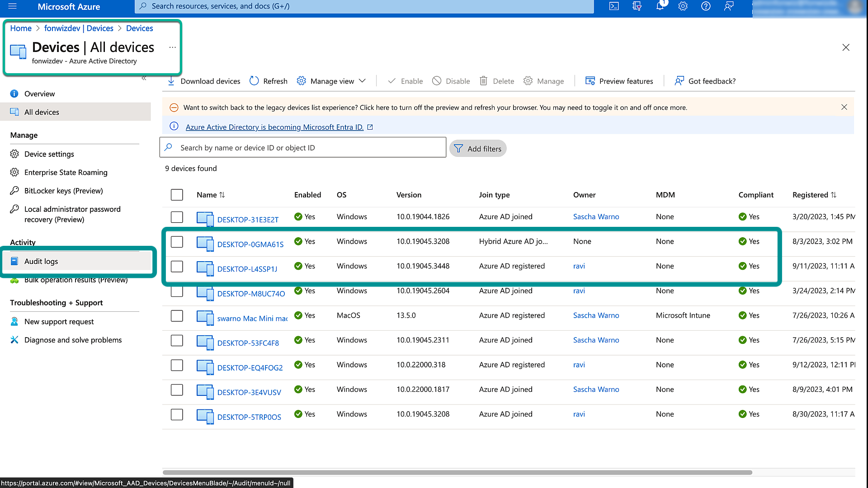
Task: Sort by Name column arrows
Action: (x=222, y=195)
